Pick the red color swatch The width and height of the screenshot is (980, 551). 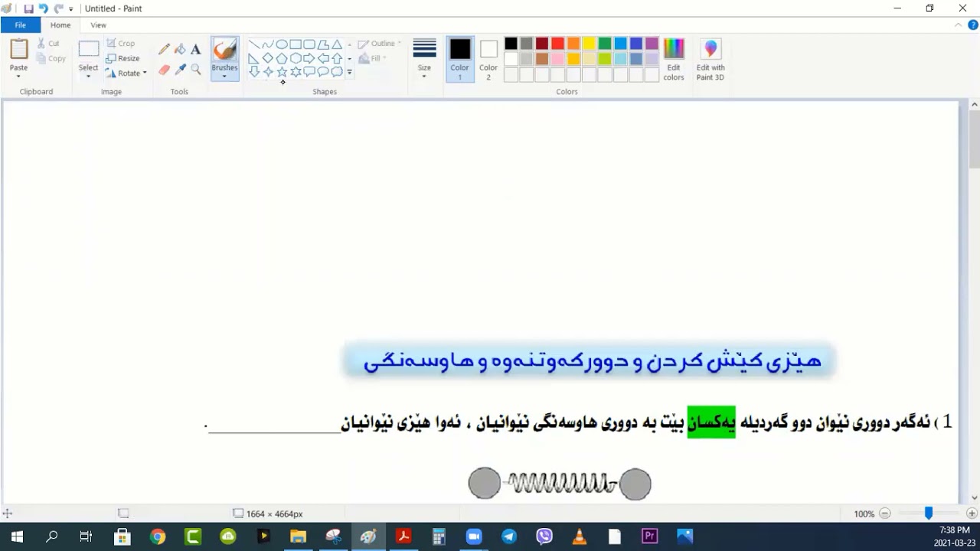coord(557,44)
